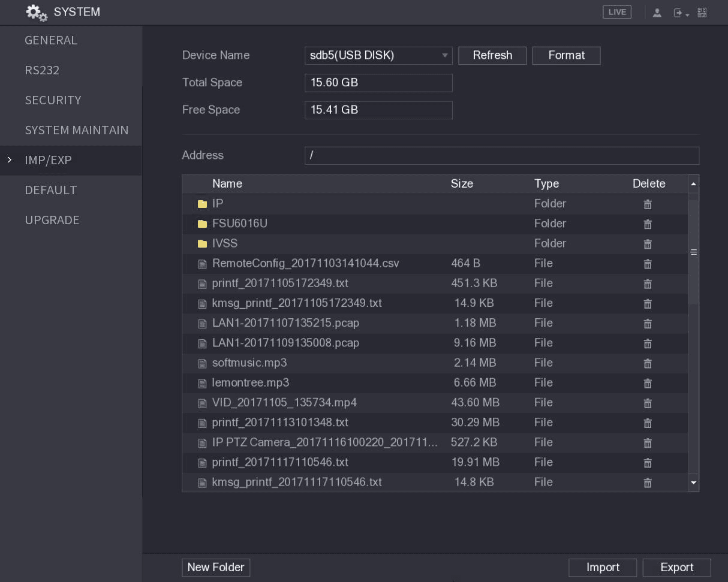Click the lemontree.mp3 file icon
This screenshot has height=582, width=728.
tap(202, 383)
